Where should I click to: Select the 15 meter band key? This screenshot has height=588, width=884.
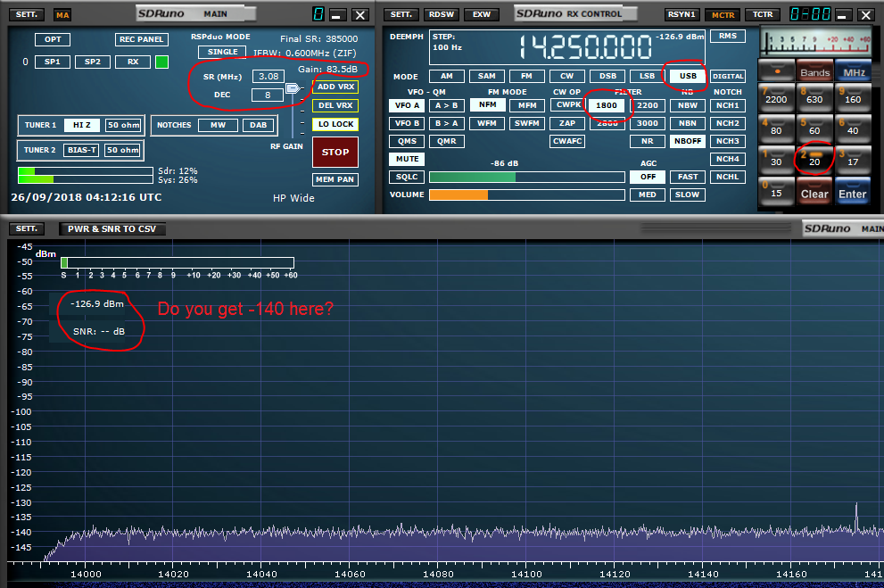[776, 191]
